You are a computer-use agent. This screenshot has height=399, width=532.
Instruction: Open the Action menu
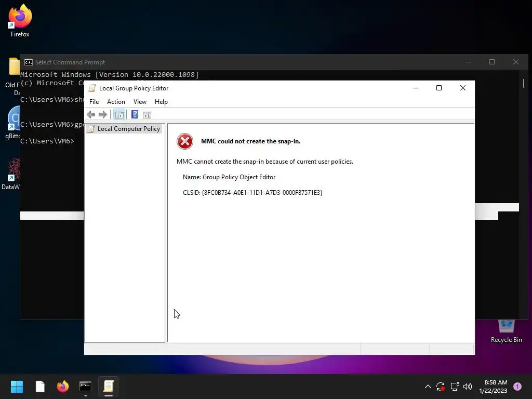[x=116, y=102]
